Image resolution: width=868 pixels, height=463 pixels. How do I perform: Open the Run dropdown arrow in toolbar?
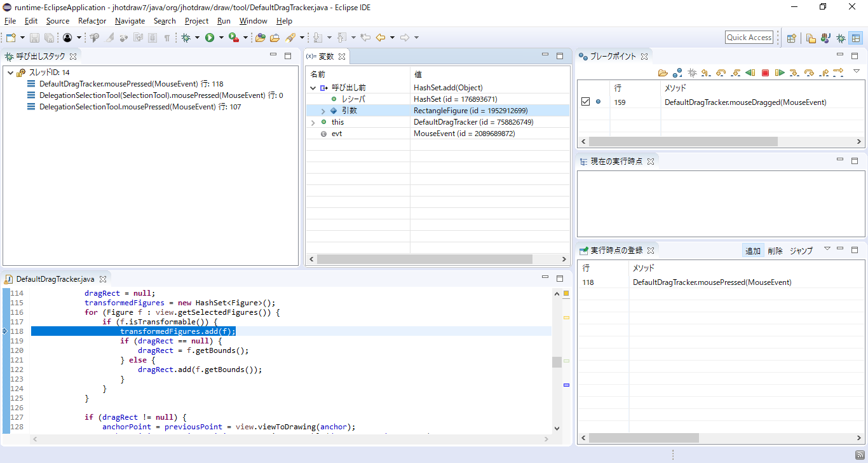[221, 38]
